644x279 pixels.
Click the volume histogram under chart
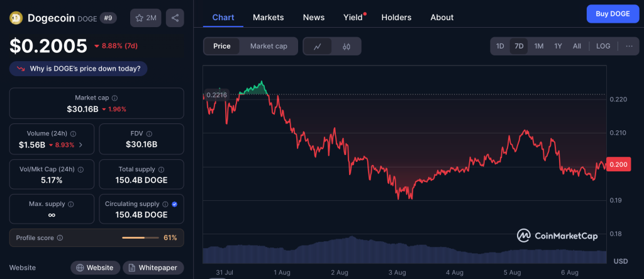(x=404, y=251)
